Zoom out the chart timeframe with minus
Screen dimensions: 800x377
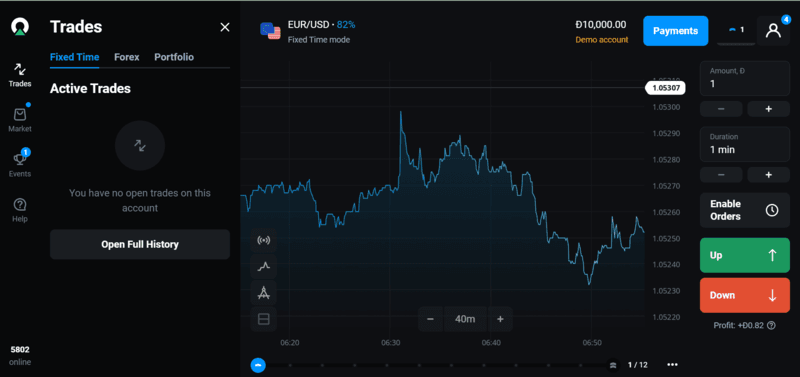pyautogui.click(x=430, y=319)
